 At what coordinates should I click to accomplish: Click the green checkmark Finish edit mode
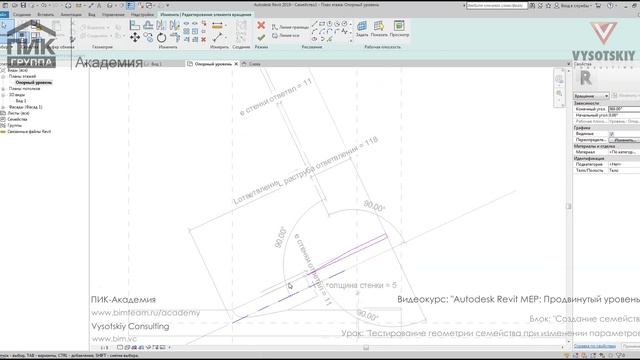click(x=261, y=38)
